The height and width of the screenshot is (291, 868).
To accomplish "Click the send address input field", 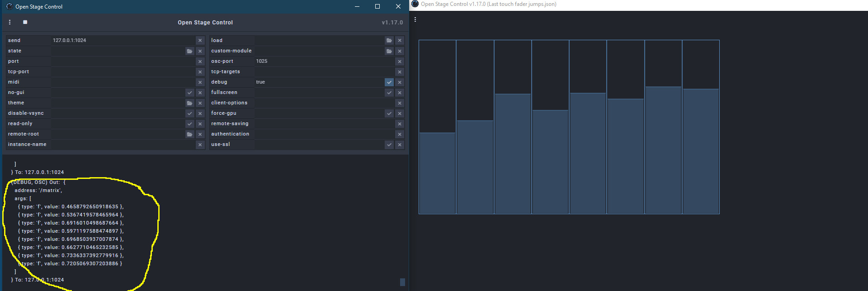I will (123, 40).
